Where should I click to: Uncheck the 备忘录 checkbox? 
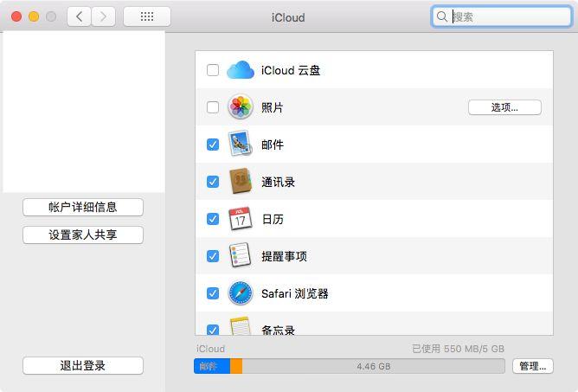[x=213, y=330]
